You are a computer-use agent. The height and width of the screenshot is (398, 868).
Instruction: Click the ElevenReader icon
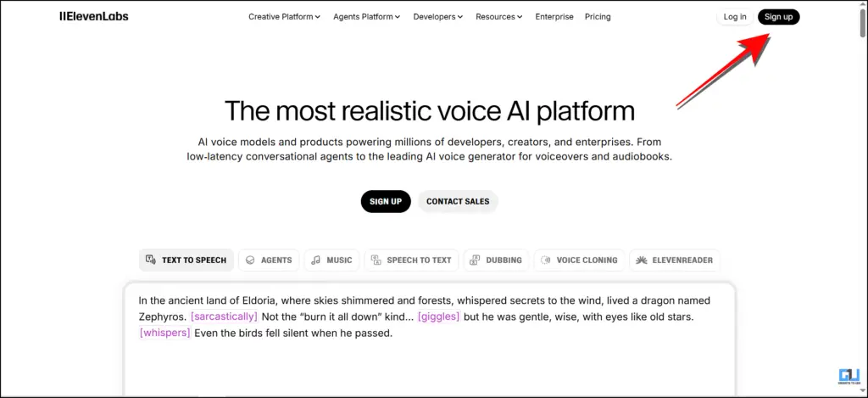[642, 260]
